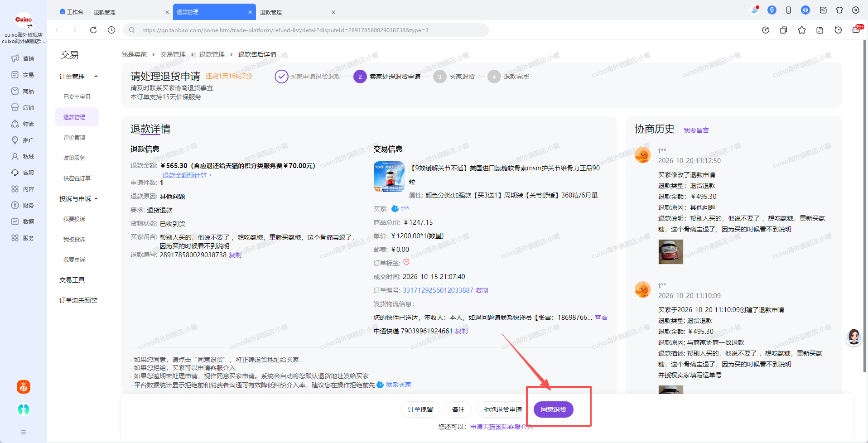868x443 pixels.
Task: Click the hamburger menu at sidebar bottom
Action: [24, 432]
